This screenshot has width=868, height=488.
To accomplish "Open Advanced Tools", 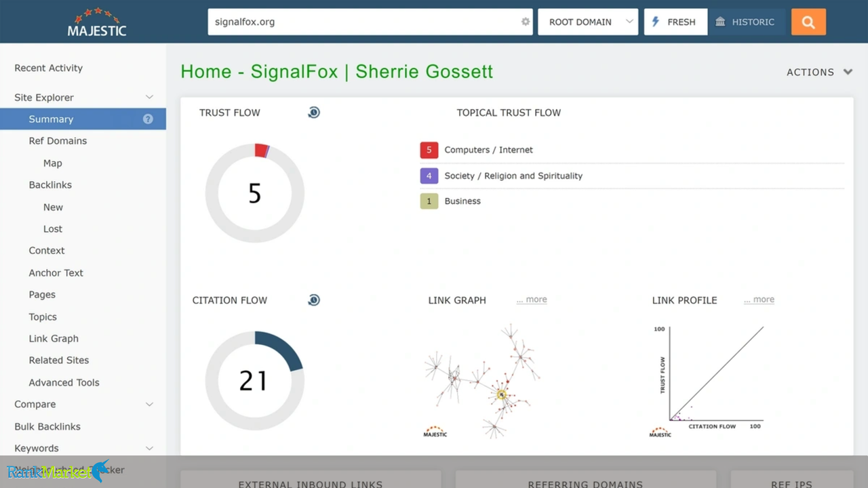I will [64, 383].
